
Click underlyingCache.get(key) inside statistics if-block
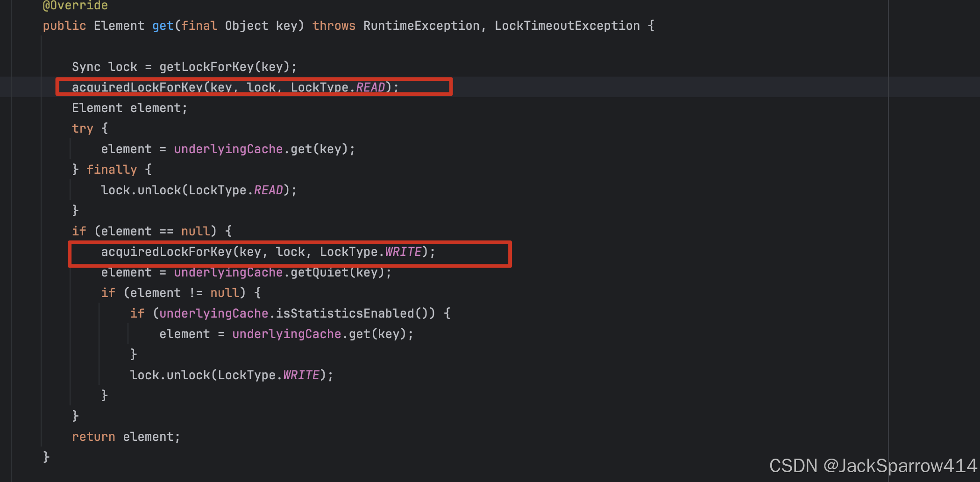pos(319,334)
